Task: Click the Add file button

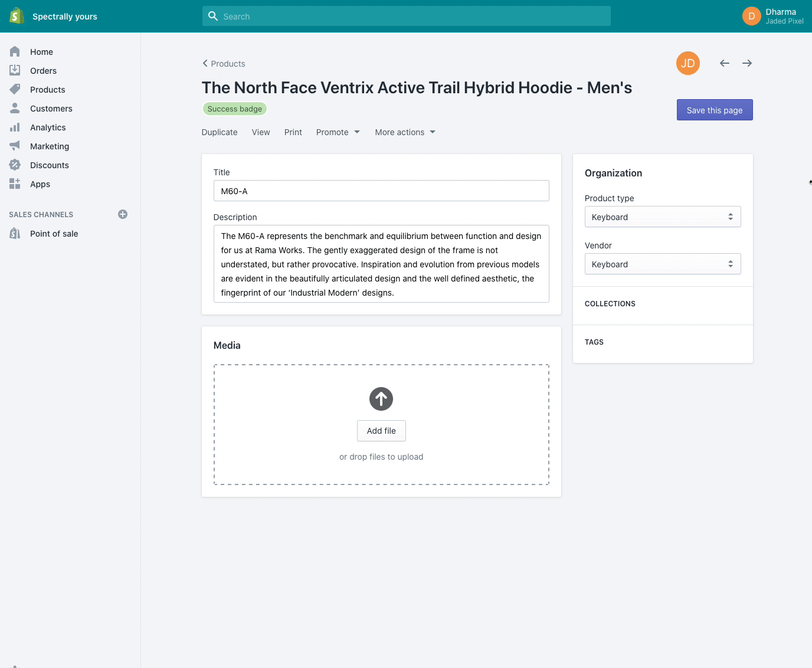Action: pyautogui.click(x=381, y=431)
